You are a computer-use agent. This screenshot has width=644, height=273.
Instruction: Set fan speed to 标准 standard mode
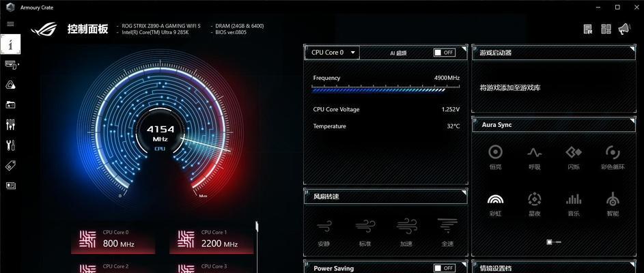[x=365, y=232]
